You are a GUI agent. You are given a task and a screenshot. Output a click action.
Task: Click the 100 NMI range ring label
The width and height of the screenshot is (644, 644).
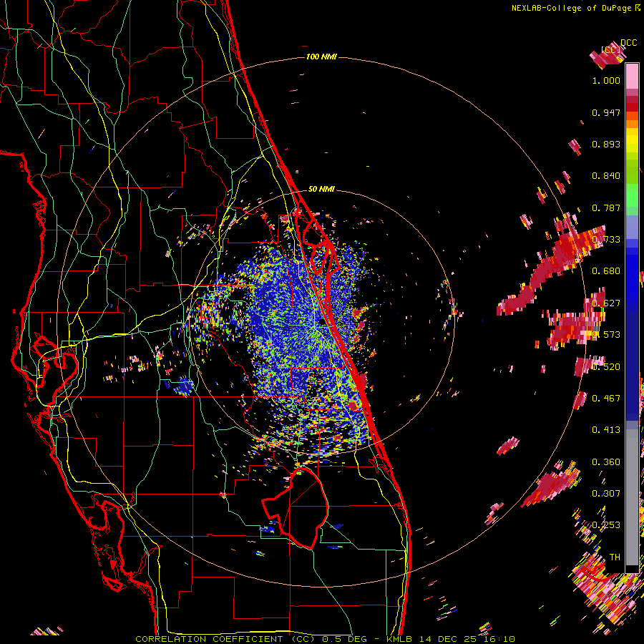(321, 57)
